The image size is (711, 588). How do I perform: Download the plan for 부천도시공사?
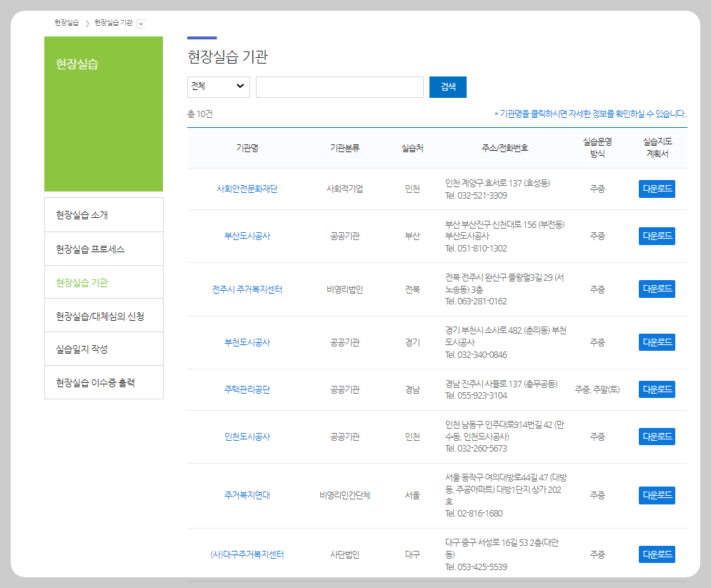(x=657, y=342)
